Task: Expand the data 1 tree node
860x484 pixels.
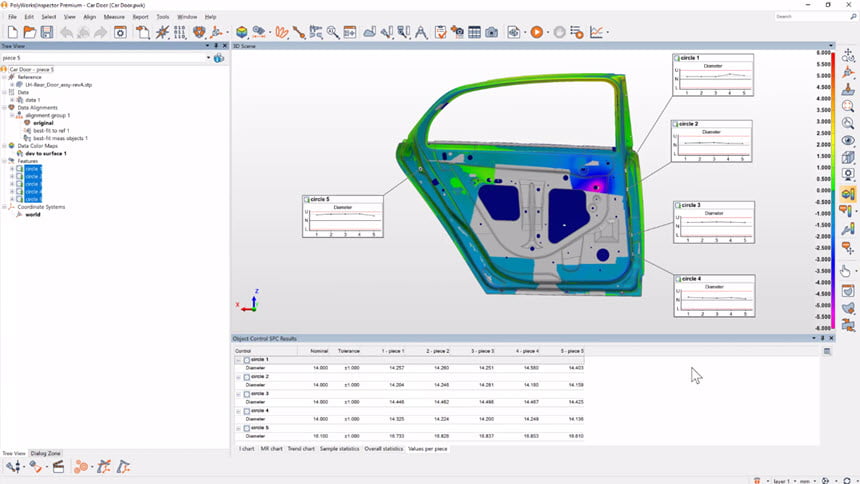Action: tap(12, 100)
